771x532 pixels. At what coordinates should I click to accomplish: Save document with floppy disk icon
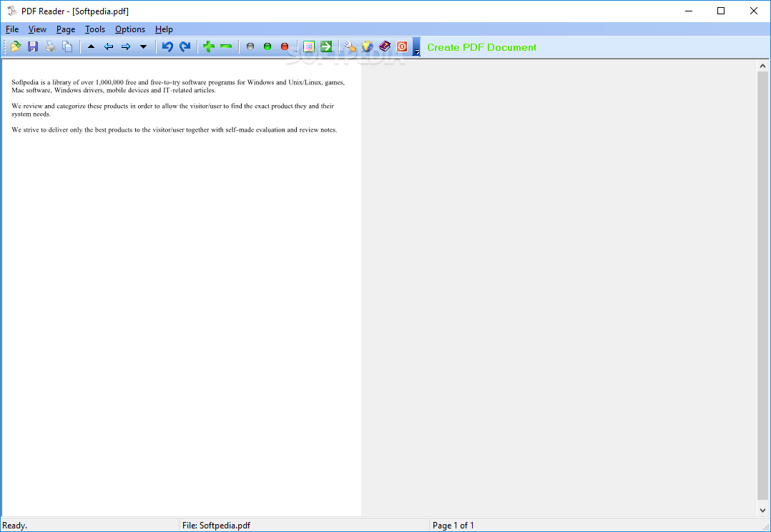[33, 46]
